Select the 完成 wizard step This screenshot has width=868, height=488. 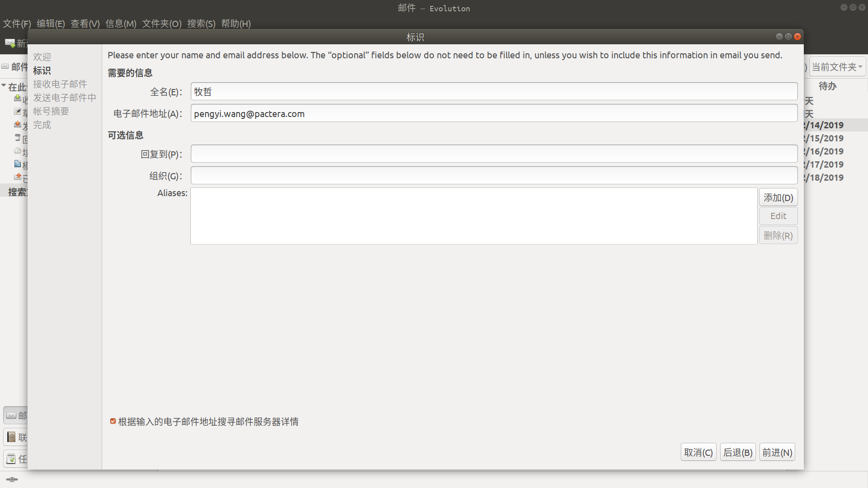(42, 125)
